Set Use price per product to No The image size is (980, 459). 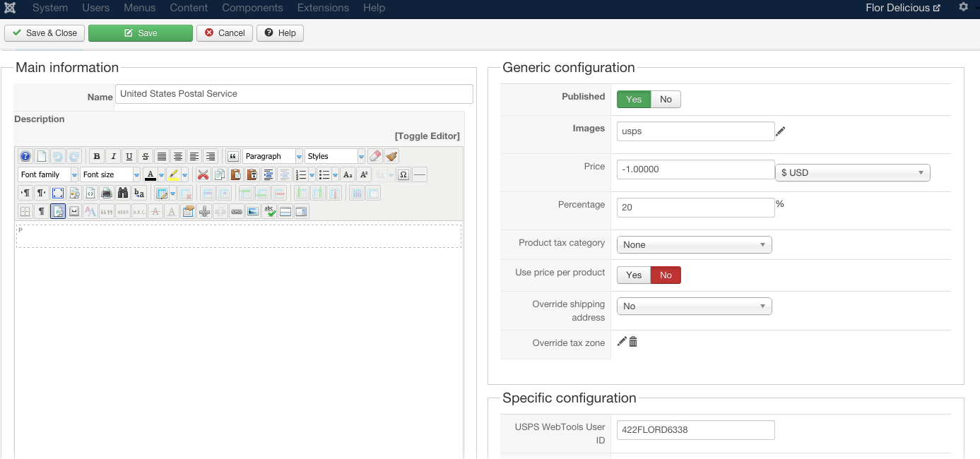point(666,275)
